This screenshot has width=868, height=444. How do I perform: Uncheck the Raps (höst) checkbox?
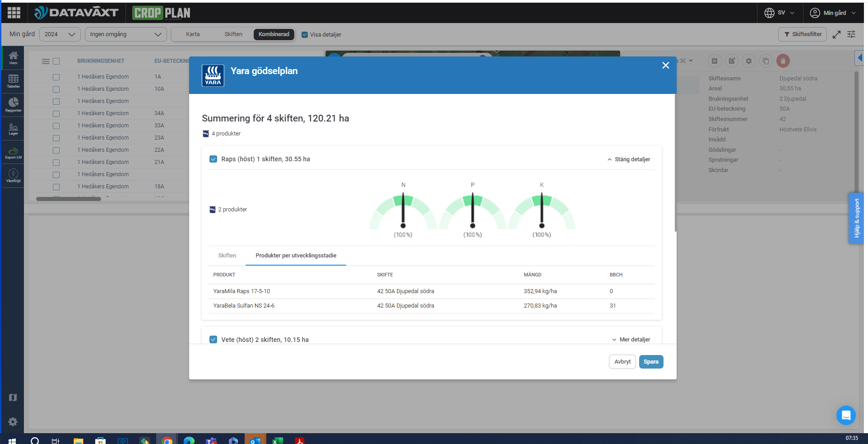(214, 159)
